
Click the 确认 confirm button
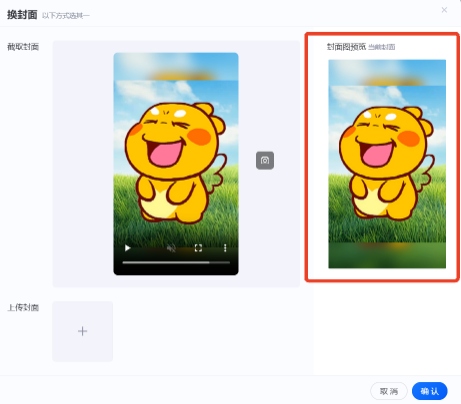(x=430, y=391)
